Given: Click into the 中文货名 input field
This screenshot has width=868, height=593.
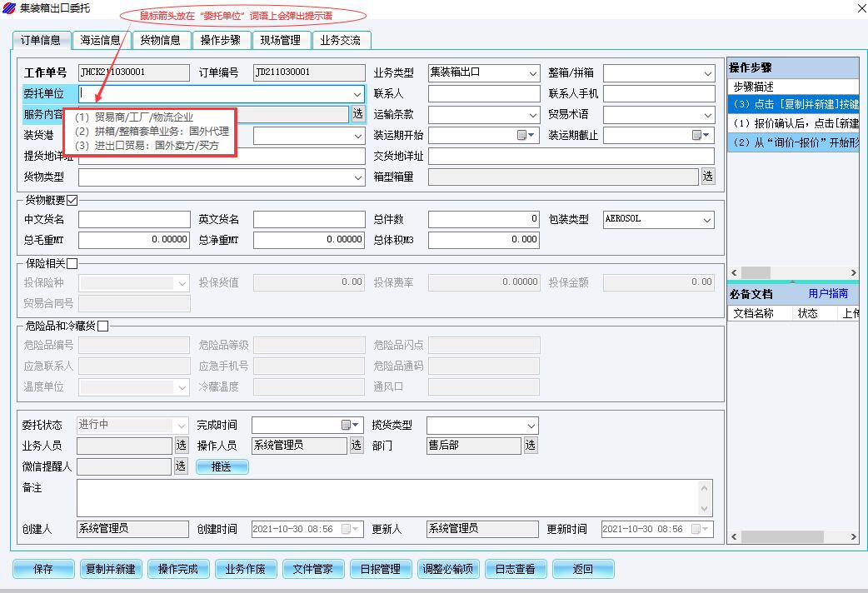Looking at the screenshot, I should coord(134,219).
